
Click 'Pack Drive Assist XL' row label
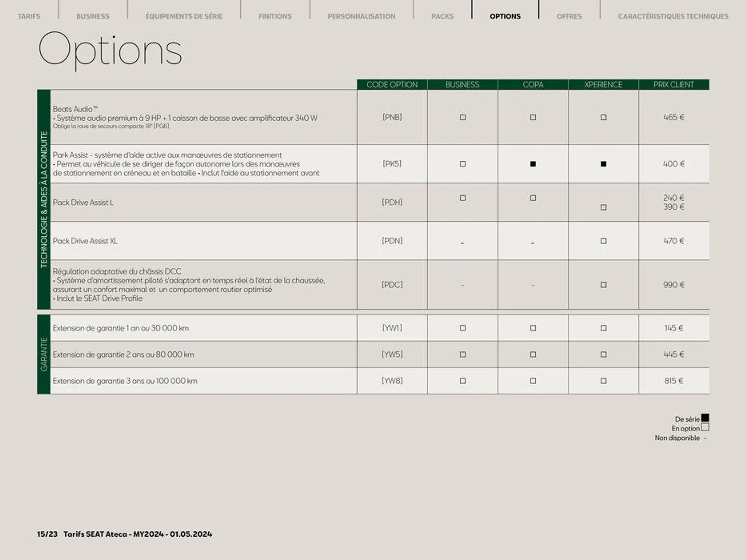pos(85,241)
